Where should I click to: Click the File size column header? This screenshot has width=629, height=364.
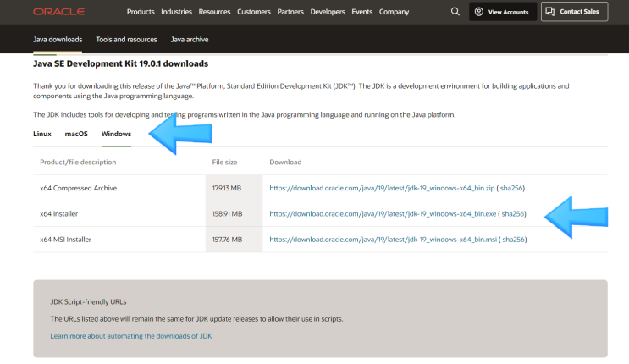pyautogui.click(x=224, y=162)
